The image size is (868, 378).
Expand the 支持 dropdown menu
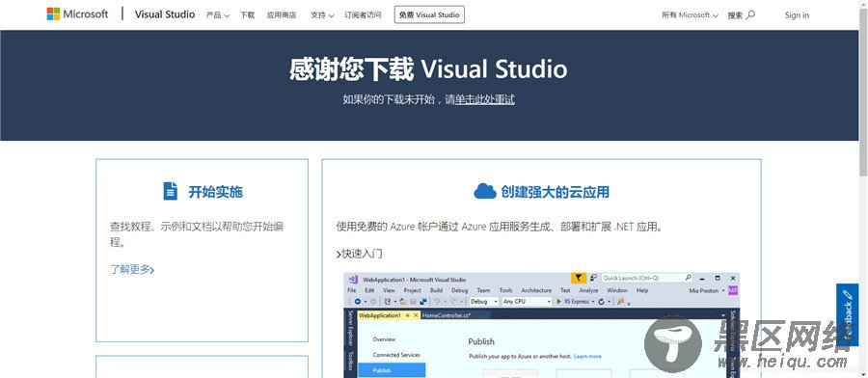pyautogui.click(x=322, y=14)
